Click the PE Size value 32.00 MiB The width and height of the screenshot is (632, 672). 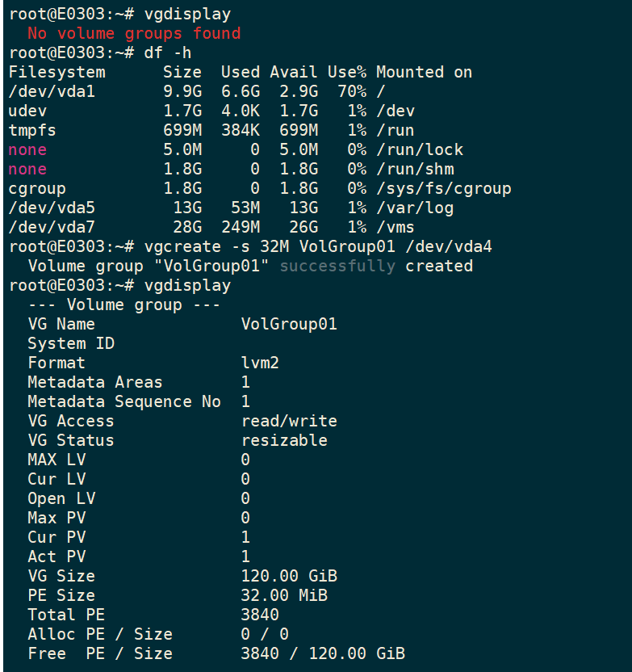tap(284, 595)
